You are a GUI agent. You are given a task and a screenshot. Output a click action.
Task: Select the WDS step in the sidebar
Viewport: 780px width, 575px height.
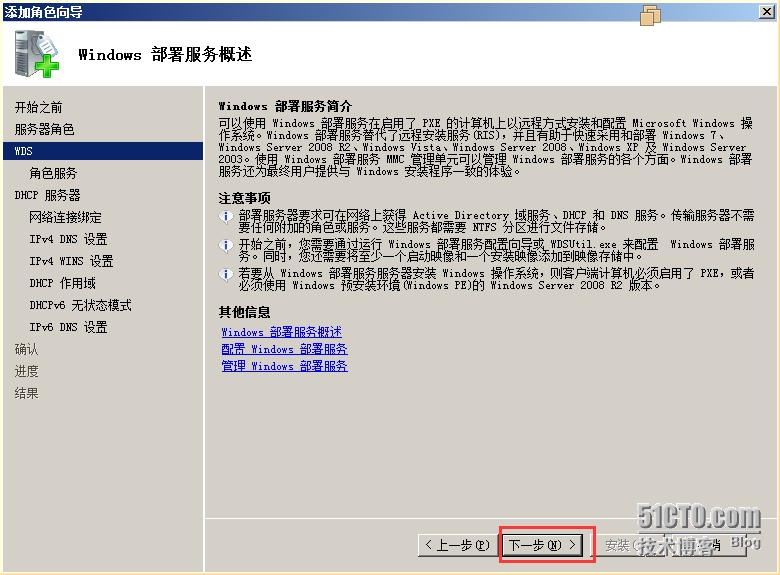(103, 151)
